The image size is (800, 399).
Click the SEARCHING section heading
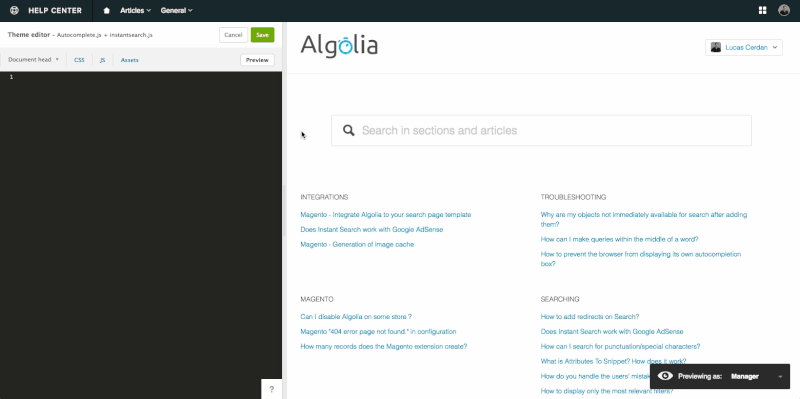pyautogui.click(x=560, y=299)
